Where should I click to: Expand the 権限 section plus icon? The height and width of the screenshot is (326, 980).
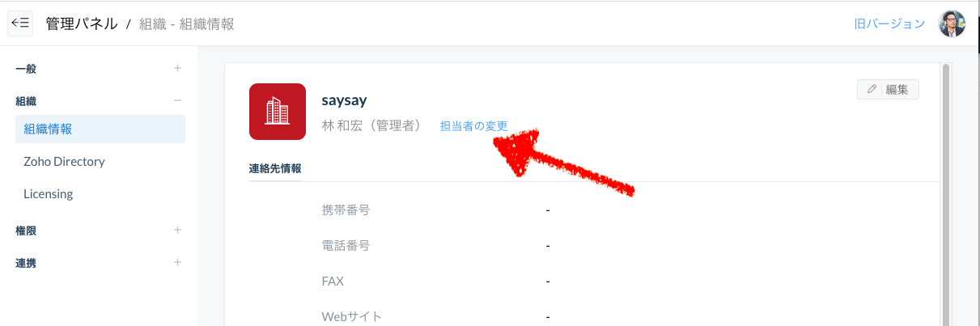[177, 230]
